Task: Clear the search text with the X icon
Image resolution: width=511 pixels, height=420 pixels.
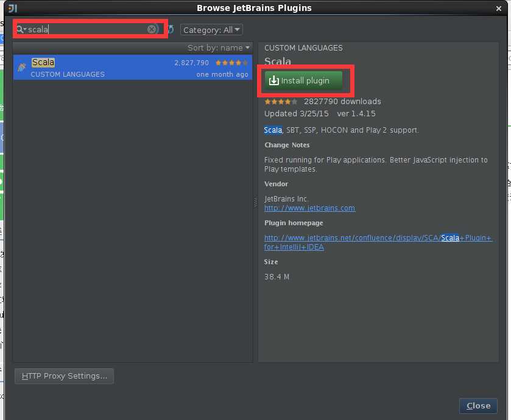Action: 151,29
